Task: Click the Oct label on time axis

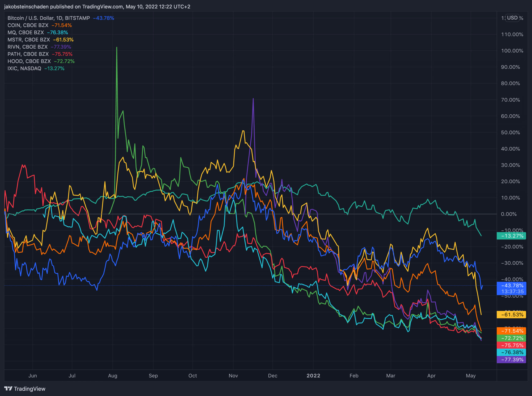Action: pyautogui.click(x=193, y=375)
